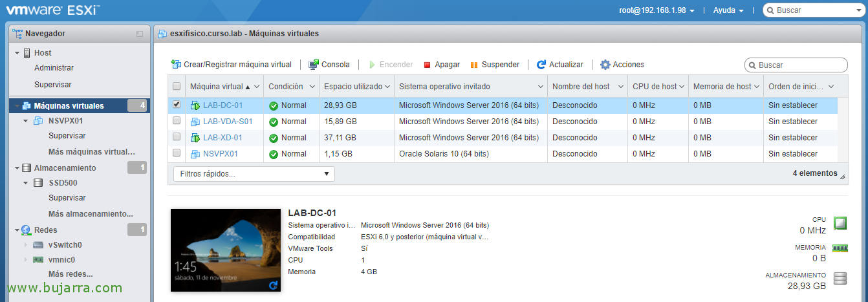This screenshot has width=868, height=302.
Task: Open the Máquina virtual column dropdown arrow
Action: 257,87
